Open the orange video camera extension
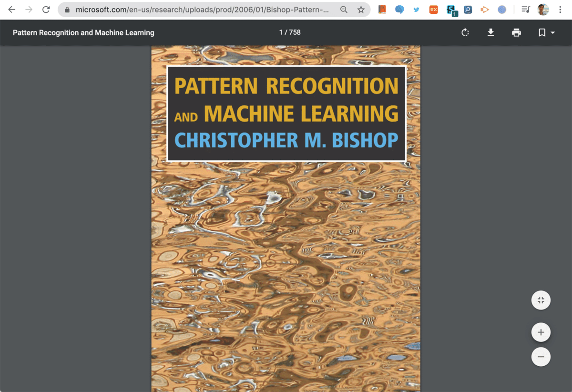The image size is (572, 392). point(485,10)
